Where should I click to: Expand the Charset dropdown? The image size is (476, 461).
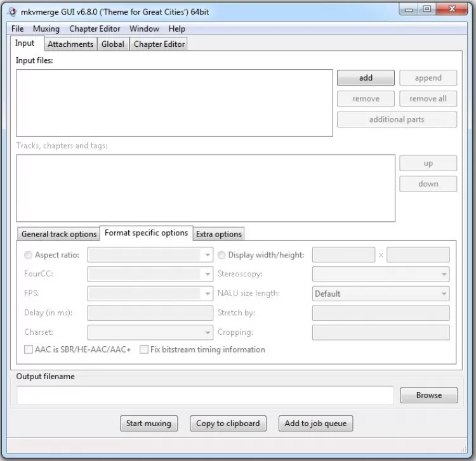208,332
